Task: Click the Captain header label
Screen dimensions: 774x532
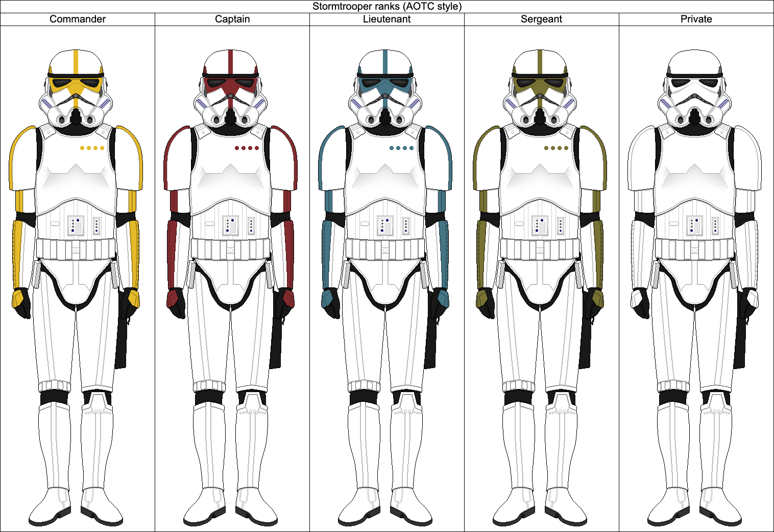Action: [232, 19]
